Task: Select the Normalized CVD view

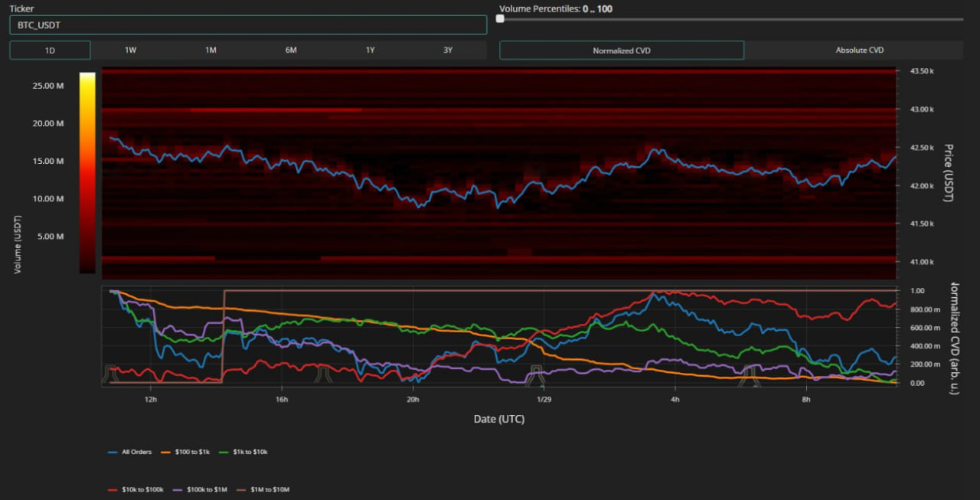Action: (622, 50)
